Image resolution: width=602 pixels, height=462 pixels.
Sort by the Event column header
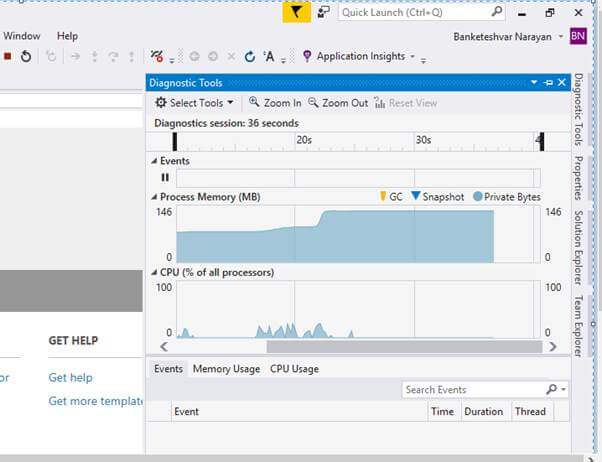[x=299, y=412]
